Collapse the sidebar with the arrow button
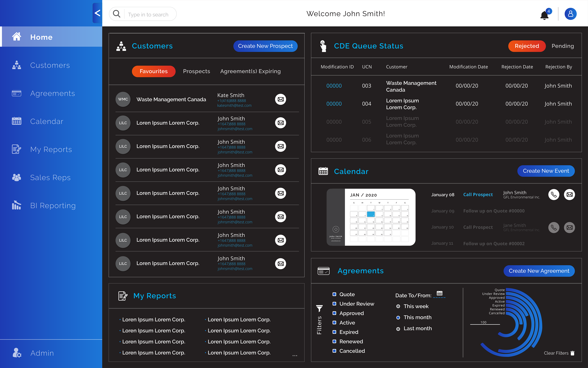 (97, 13)
